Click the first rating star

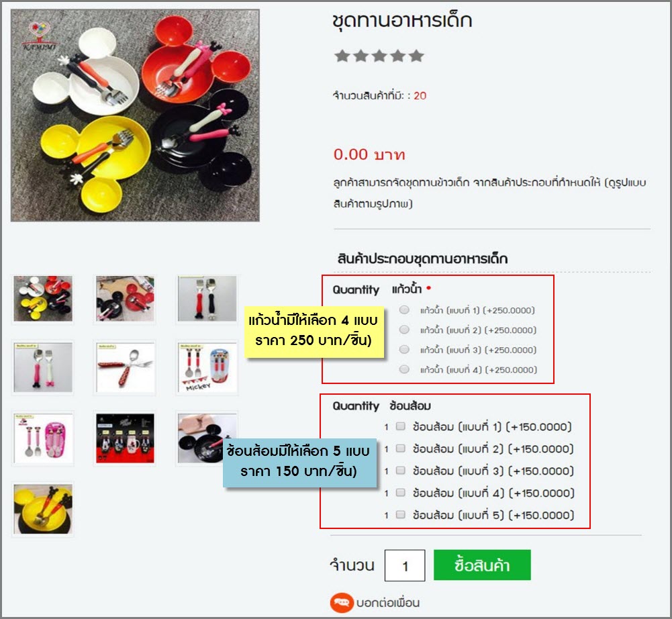342,56
